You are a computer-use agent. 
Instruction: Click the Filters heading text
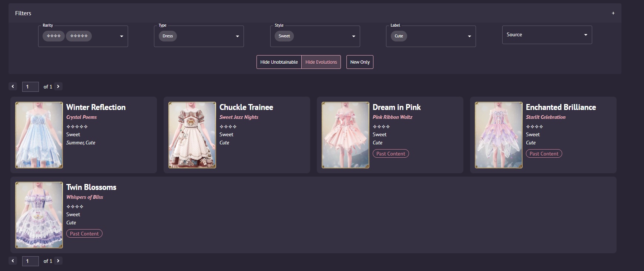click(23, 13)
